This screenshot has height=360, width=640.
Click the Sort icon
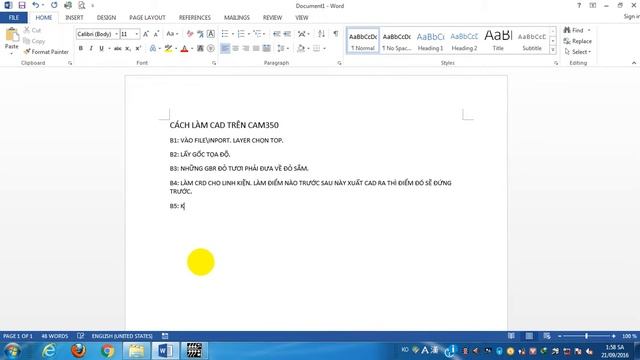(x=321, y=34)
